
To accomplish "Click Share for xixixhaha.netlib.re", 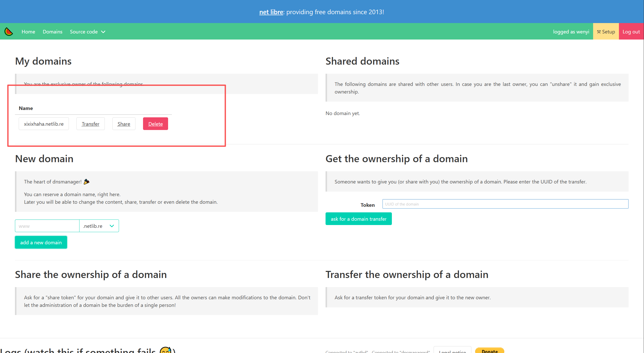I will click(124, 124).
